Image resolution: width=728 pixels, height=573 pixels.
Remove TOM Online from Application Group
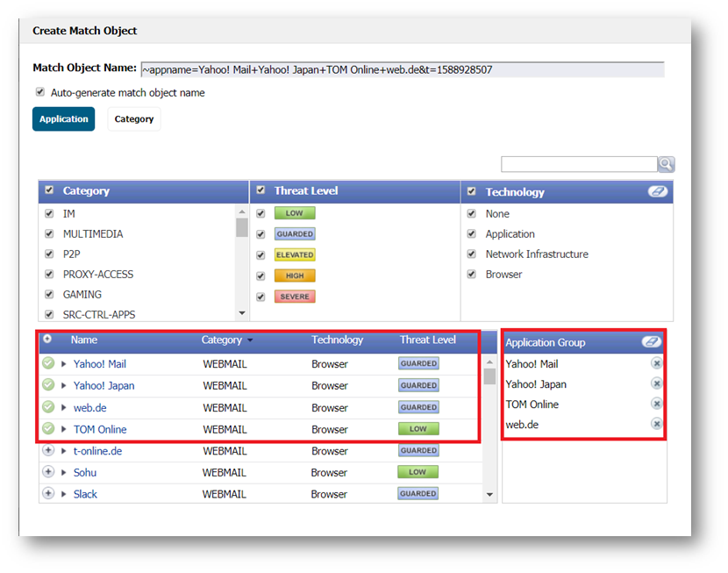tap(656, 405)
